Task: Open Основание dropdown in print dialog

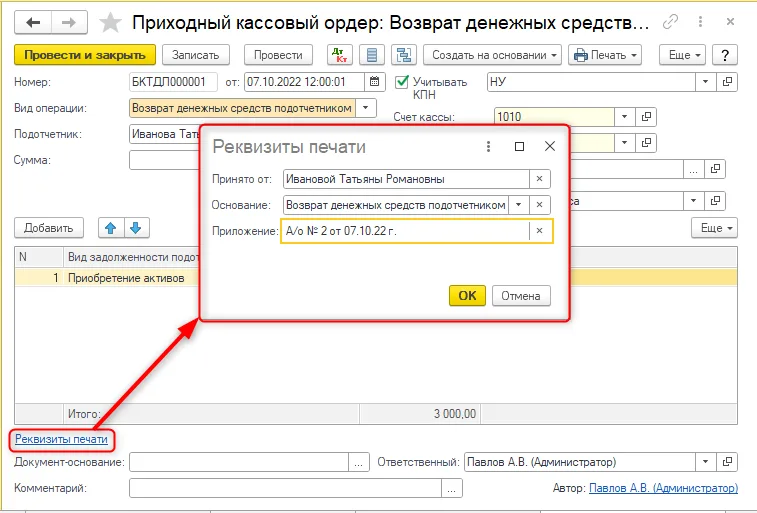Action: click(519, 205)
